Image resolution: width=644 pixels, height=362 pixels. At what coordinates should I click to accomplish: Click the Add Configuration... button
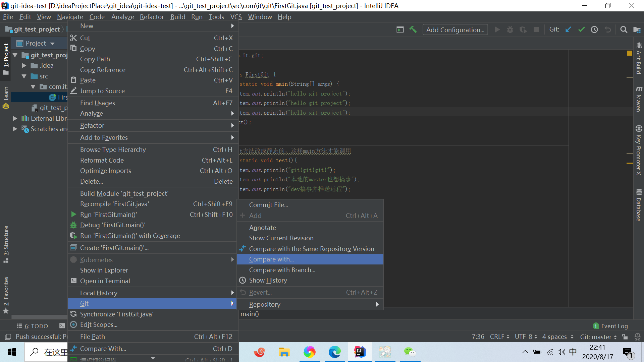click(455, 30)
